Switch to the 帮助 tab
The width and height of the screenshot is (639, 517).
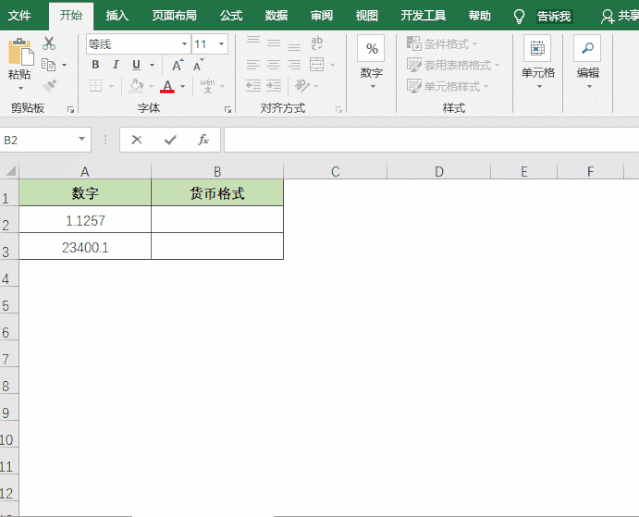[480, 15]
